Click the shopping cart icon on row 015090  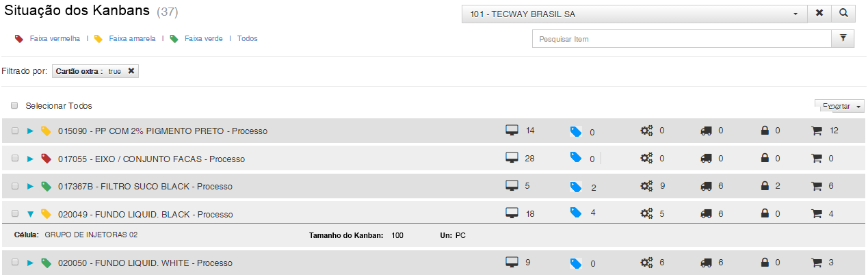(x=816, y=131)
